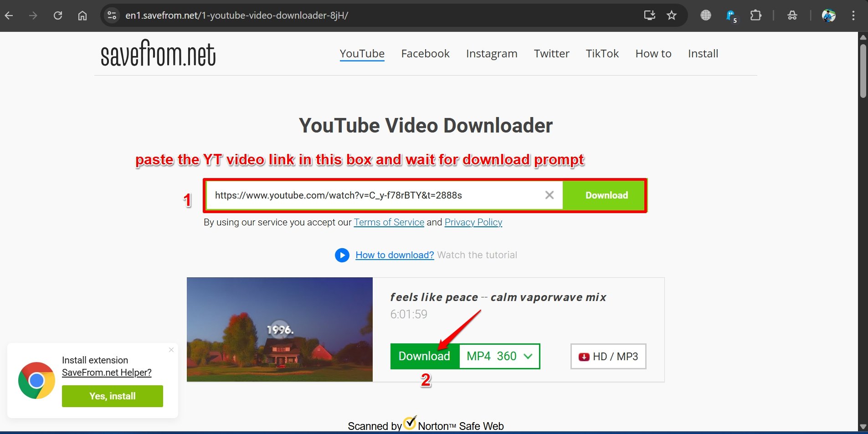
Task: Click the How to download? link
Action: 395,255
